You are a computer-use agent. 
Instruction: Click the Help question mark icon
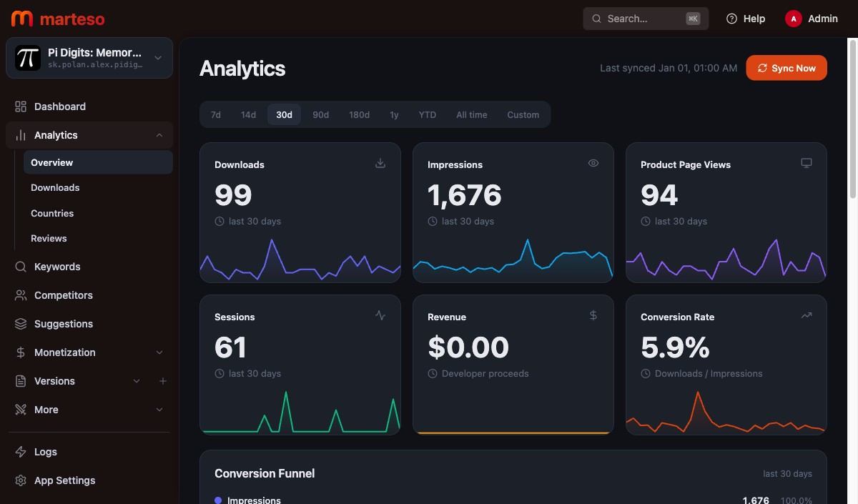pyautogui.click(x=731, y=19)
